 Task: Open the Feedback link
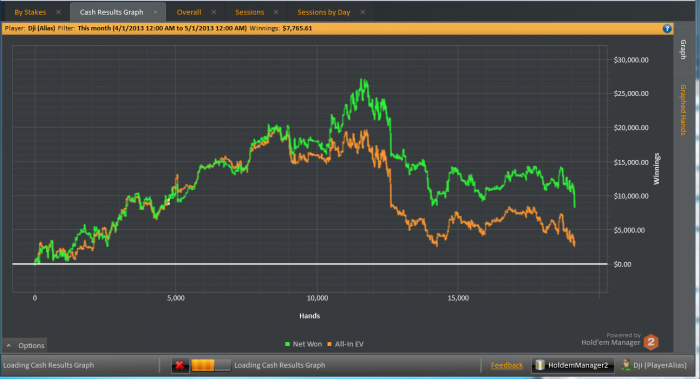tap(507, 365)
